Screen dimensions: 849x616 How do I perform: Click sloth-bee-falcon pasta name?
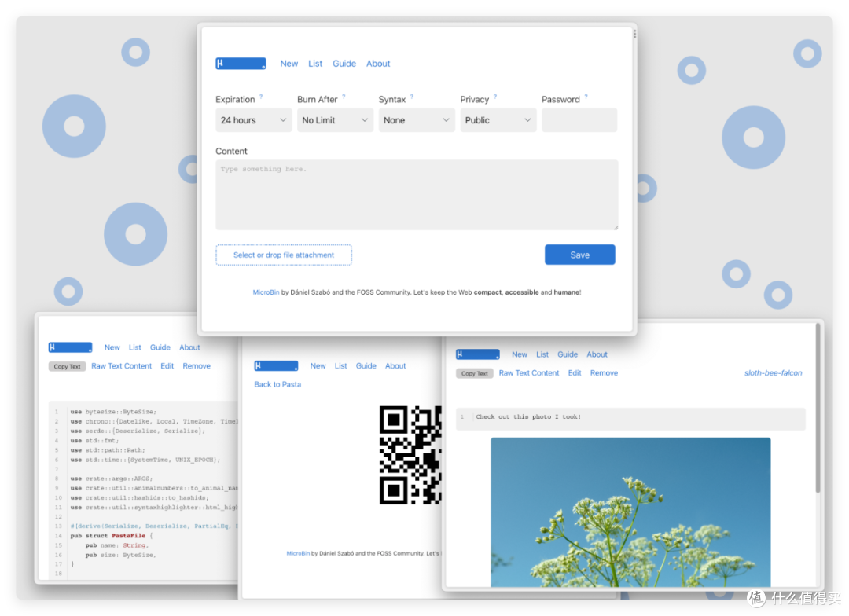tap(774, 373)
